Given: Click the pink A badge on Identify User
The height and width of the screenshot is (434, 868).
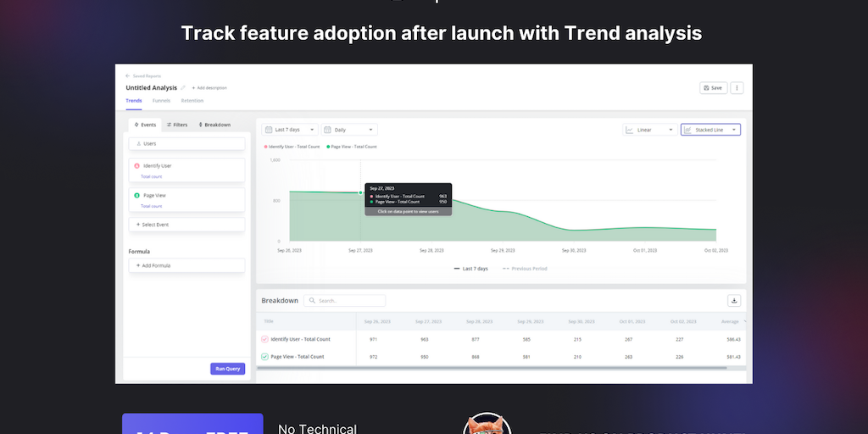Looking at the screenshot, I should coord(136,165).
